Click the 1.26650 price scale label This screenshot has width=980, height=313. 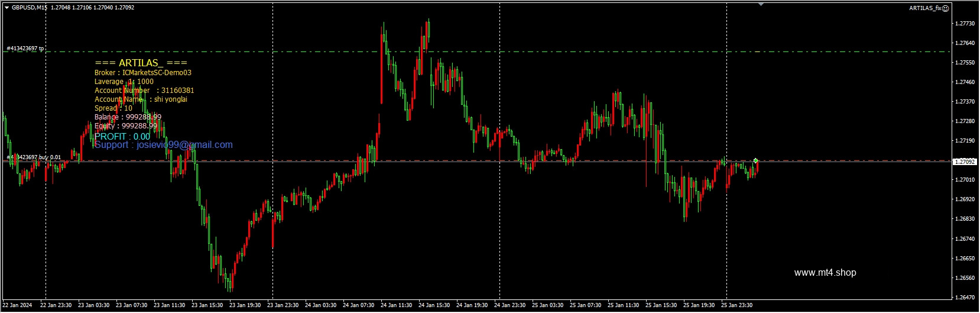coord(965,259)
